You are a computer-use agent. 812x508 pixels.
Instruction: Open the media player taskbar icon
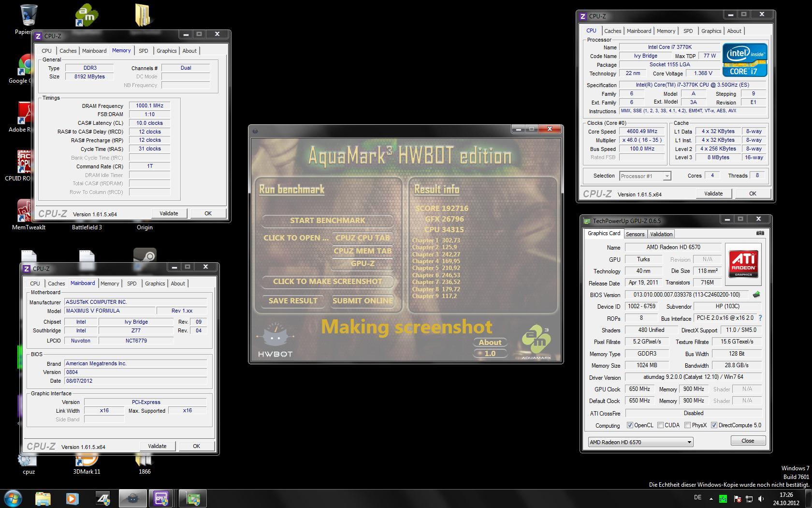pyautogui.click(x=72, y=498)
